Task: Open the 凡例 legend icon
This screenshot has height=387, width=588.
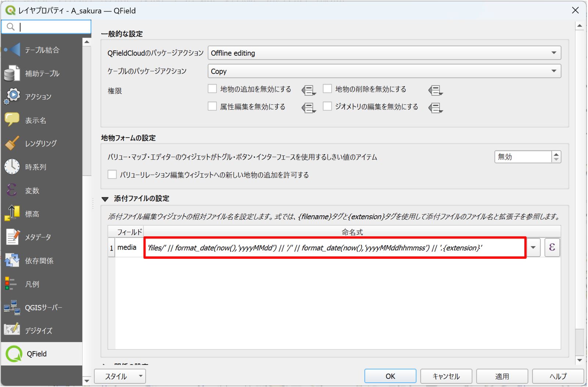Action: tap(11, 284)
